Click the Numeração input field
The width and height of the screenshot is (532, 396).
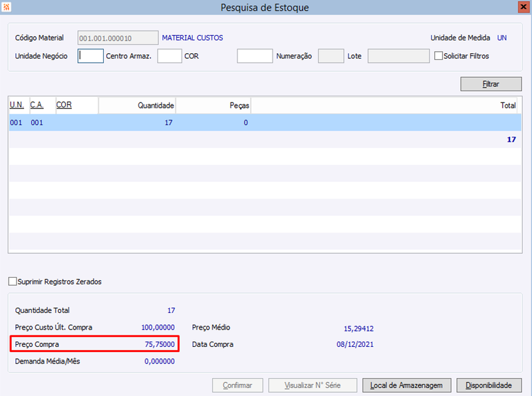(x=331, y=56)
